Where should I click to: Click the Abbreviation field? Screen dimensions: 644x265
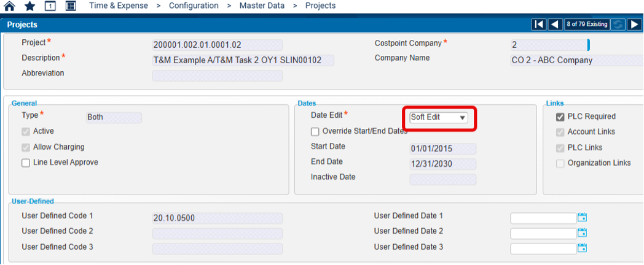point(218,76)
